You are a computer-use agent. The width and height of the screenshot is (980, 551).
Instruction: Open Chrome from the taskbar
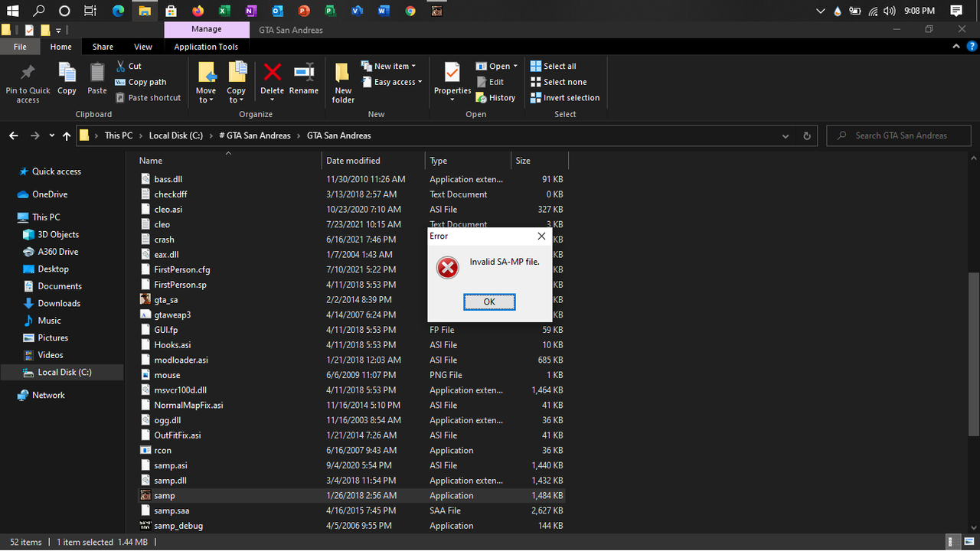coord(410,11)
